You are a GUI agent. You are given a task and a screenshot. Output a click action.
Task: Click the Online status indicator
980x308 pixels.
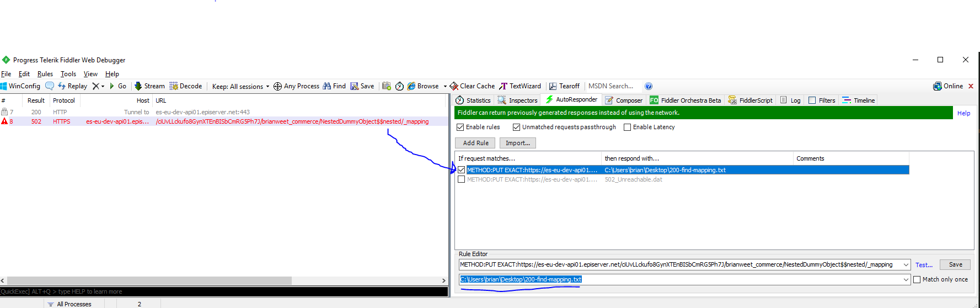[948, 86]
